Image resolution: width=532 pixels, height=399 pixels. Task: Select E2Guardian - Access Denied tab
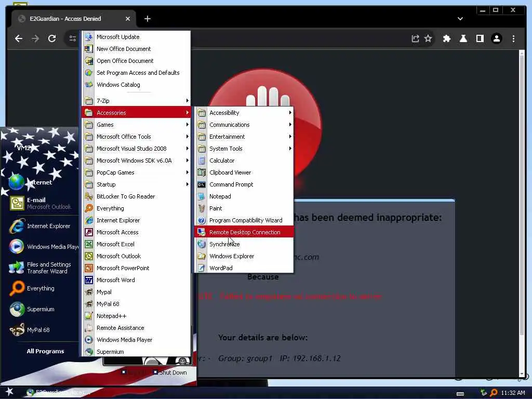tap(74, 19)
